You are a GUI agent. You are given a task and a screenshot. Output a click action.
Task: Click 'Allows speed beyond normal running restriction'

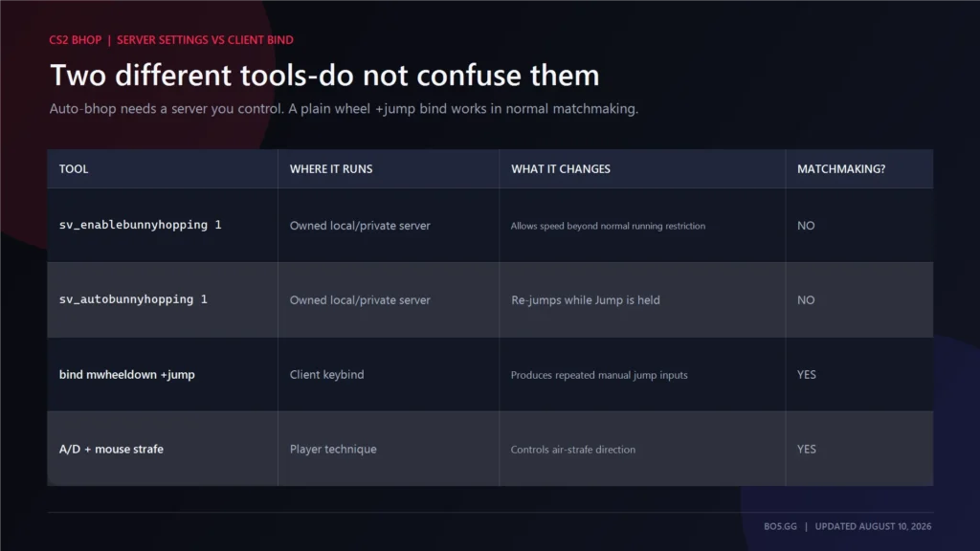pos(608,226)
